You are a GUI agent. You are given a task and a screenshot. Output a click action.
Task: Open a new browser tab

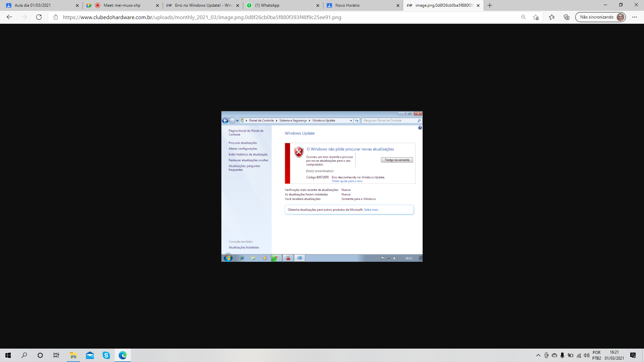(x=490, y=5)
